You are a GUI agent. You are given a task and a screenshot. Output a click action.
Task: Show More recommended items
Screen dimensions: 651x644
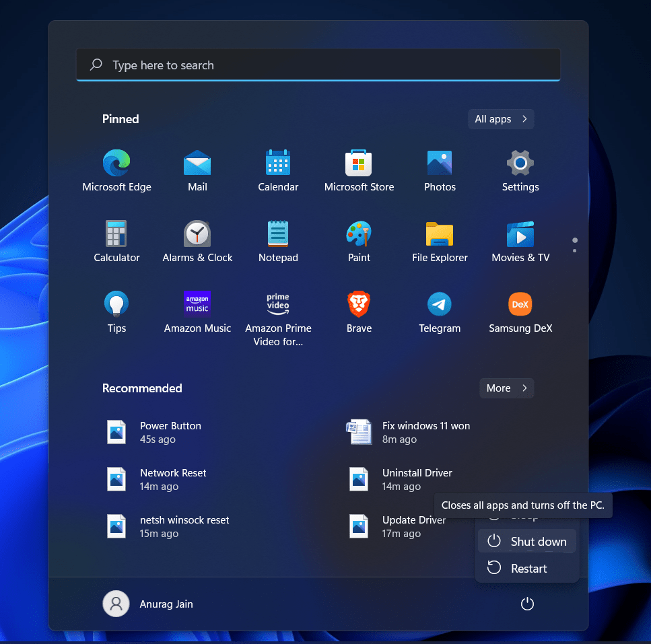click(x=506, y=388)
